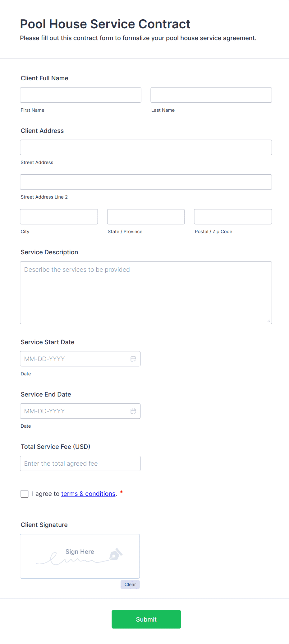Open the terms & conditions link
The image size is (289, 644).
(88, 494)
